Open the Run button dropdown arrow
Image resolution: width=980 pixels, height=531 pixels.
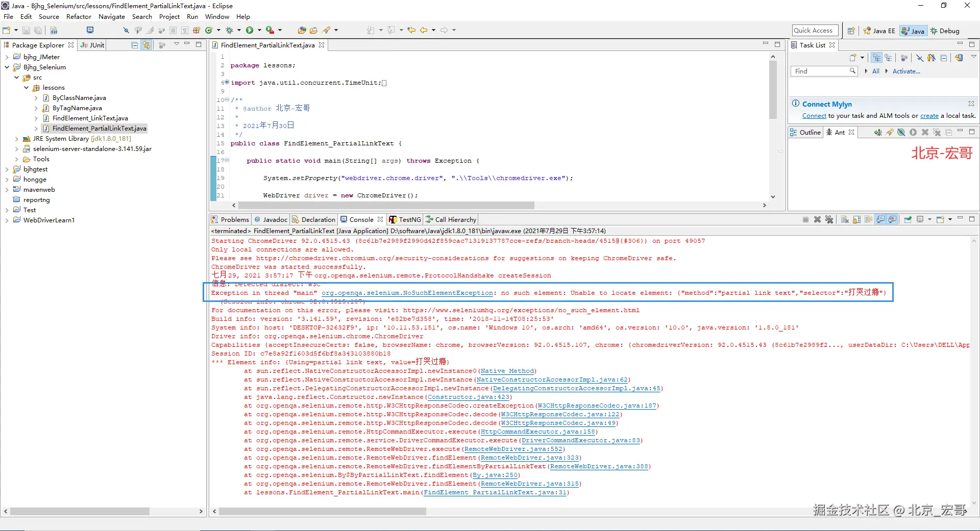[x=259, y=30]
